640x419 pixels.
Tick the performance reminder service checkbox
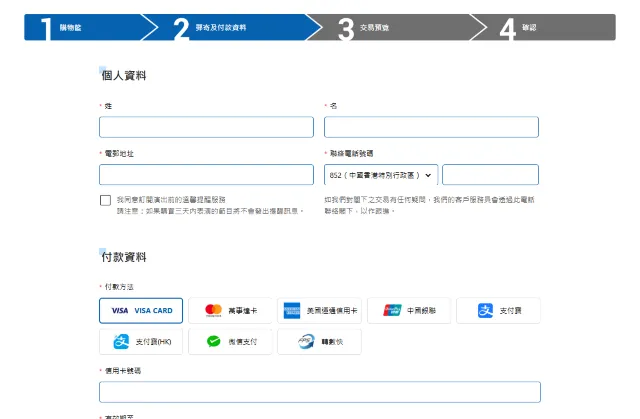coord(105,200)
